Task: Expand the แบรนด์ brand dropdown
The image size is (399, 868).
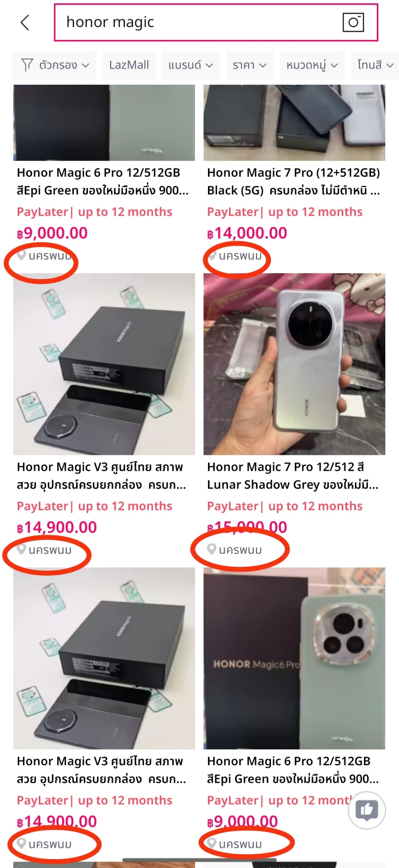Action: (191, 65)
